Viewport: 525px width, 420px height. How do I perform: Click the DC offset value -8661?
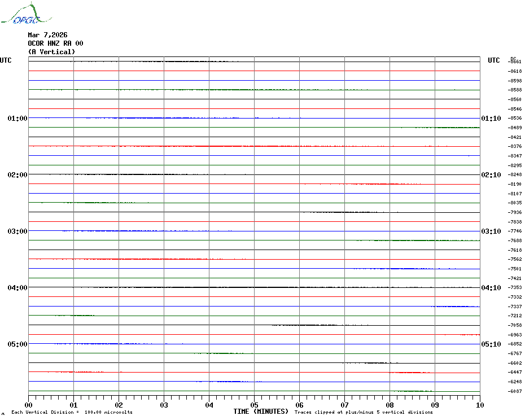(x=515, y=62)
